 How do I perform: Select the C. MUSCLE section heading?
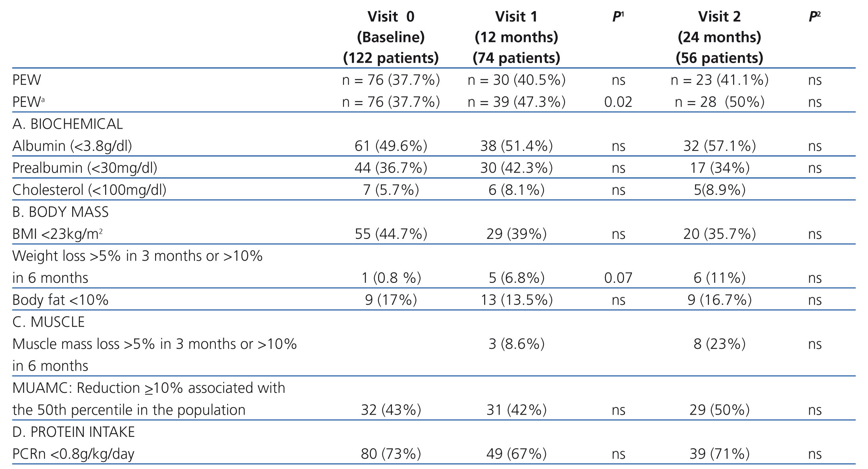48,322
